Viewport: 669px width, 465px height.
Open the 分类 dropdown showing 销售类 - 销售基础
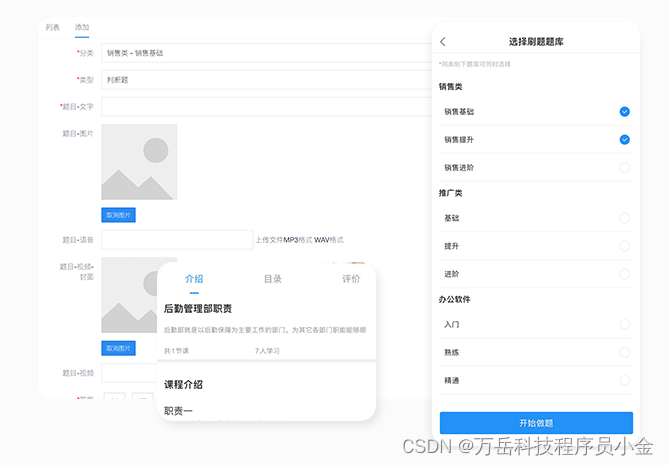click(267, 53)
